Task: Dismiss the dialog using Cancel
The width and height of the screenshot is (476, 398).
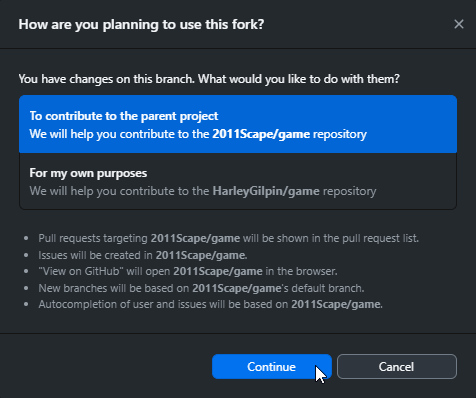Action: click(397, 366)
